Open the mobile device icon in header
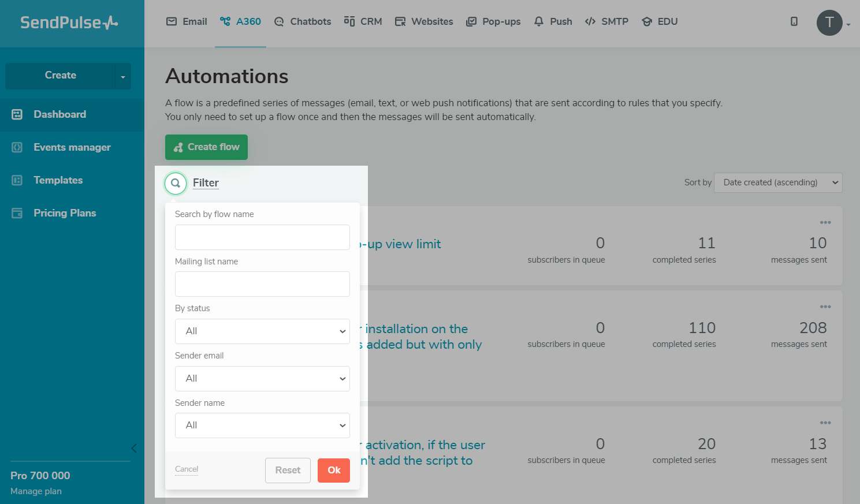Viewport: 860px width, 504px height. (x=794, y=21)
